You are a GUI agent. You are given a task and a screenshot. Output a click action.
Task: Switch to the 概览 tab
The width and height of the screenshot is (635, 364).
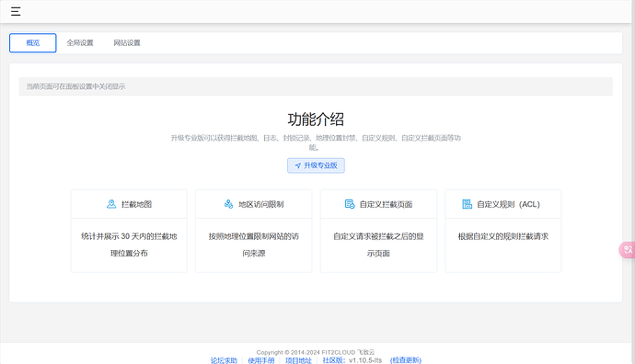33,43
